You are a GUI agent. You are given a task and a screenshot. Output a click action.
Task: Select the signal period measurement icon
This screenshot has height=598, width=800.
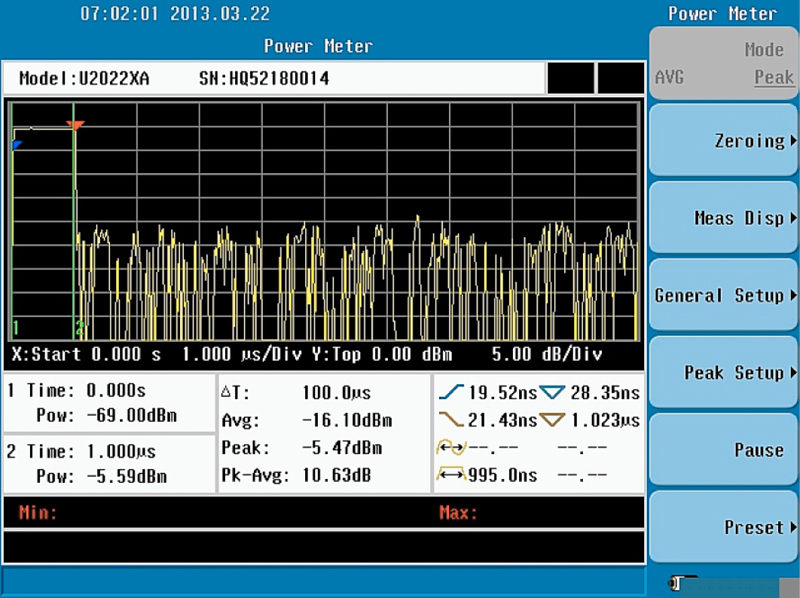(x=452, y=446)
